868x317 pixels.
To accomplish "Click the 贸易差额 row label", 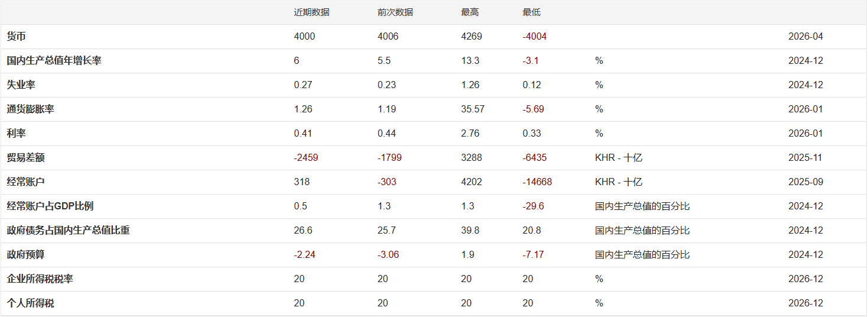I will [26, 158].
